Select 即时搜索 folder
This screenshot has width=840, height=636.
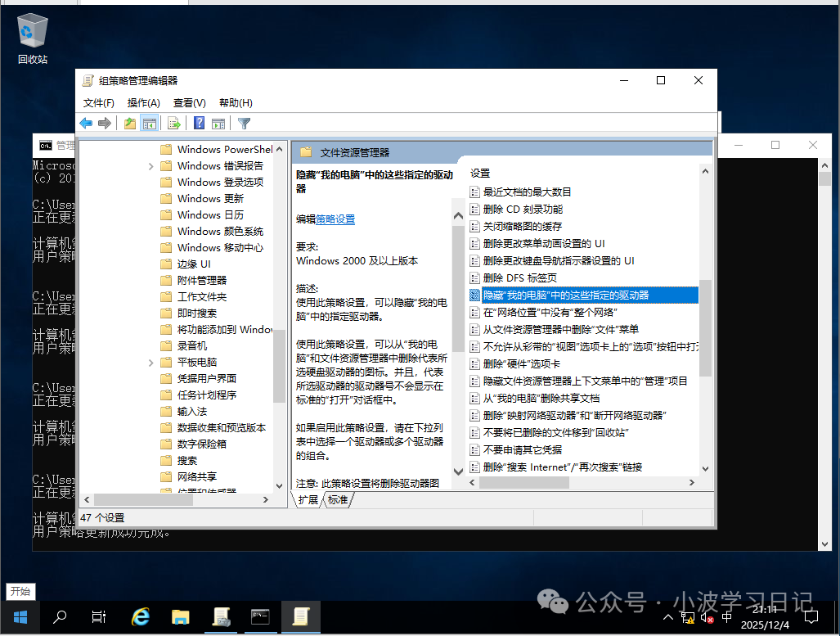(197, 313)
